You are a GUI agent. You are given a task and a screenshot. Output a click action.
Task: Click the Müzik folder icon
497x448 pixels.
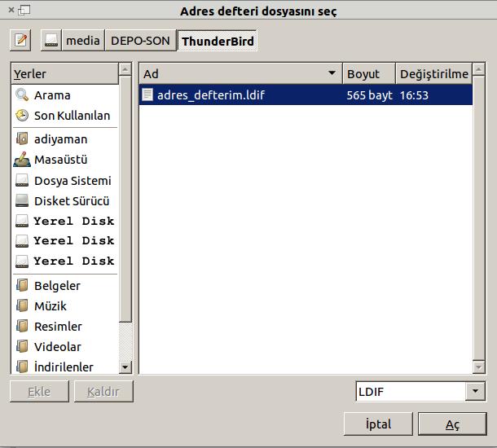tap(22, 305)
